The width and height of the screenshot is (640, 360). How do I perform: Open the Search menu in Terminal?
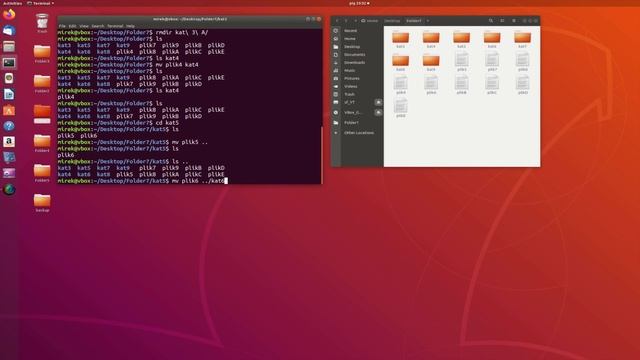click(98, 26)
